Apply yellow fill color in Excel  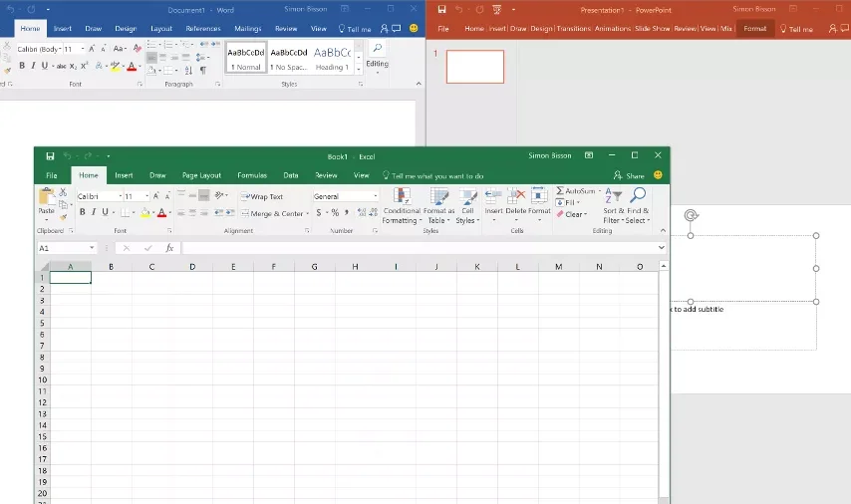[x=144, y=213]
